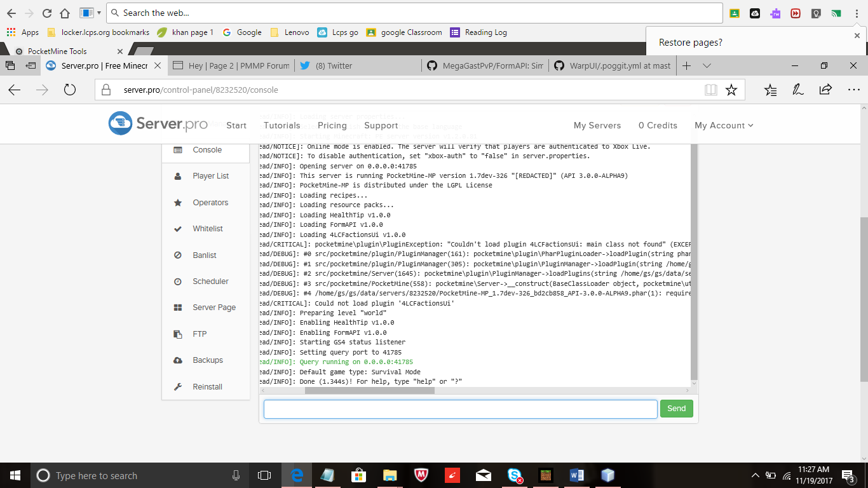Open Edge's reading view icon

[711, 90]
